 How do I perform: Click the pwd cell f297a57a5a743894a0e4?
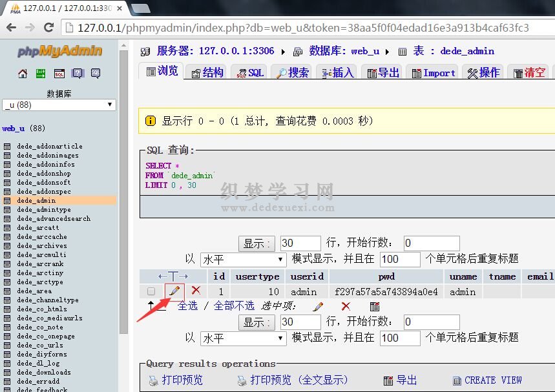[386, 292]
